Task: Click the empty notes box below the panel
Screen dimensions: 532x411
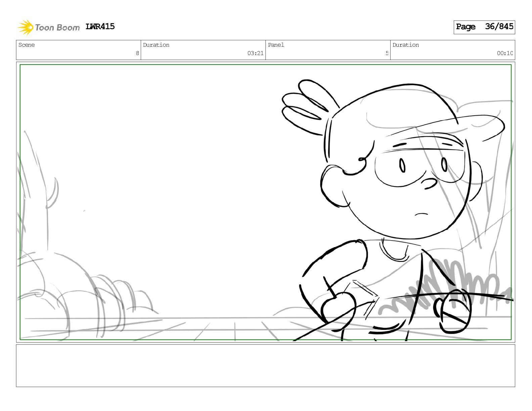Action: (266, 366)
